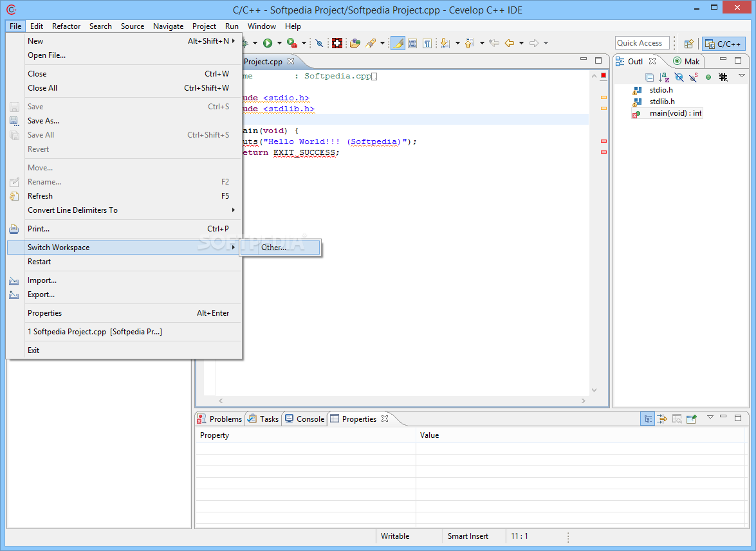Click the Open Perspective icon
Image resolution: width=756 pixels, height=551 pixels.
tap(689, 44)
